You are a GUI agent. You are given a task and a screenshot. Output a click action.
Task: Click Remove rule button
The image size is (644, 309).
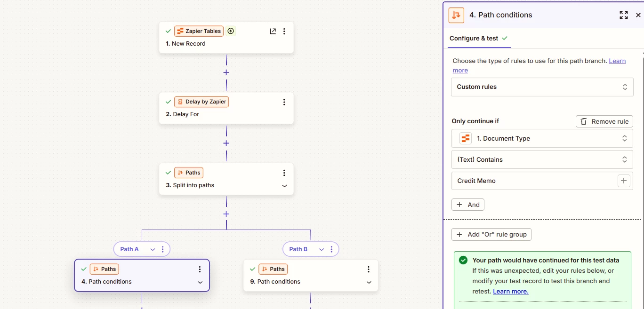pos(604,121)
